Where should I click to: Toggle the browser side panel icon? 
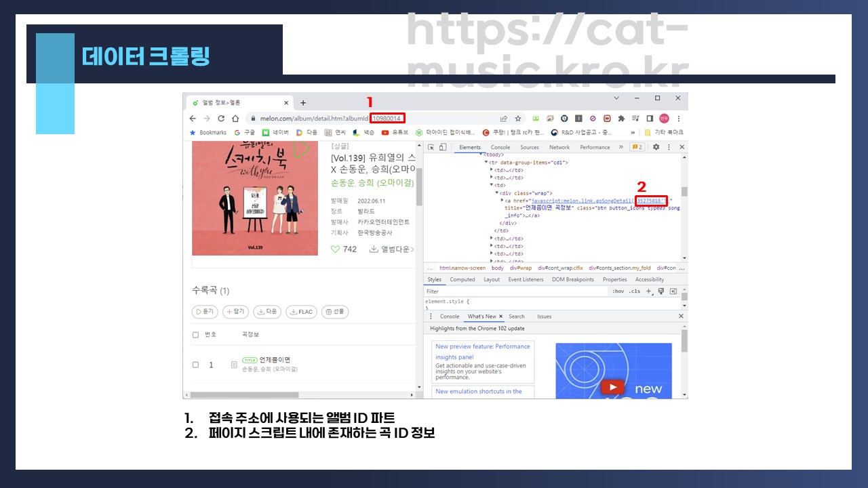click(x=650, y=118)
